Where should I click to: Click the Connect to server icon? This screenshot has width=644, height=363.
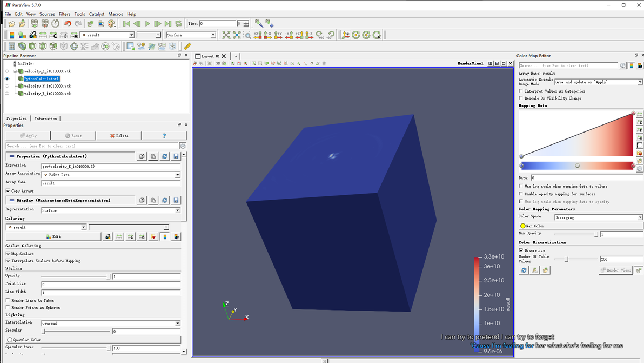click(34, 24)
